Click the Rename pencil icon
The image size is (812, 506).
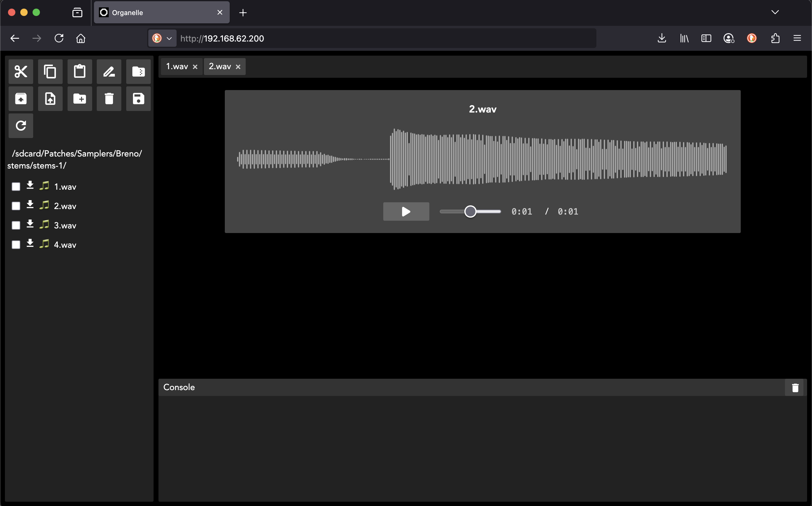109,71
